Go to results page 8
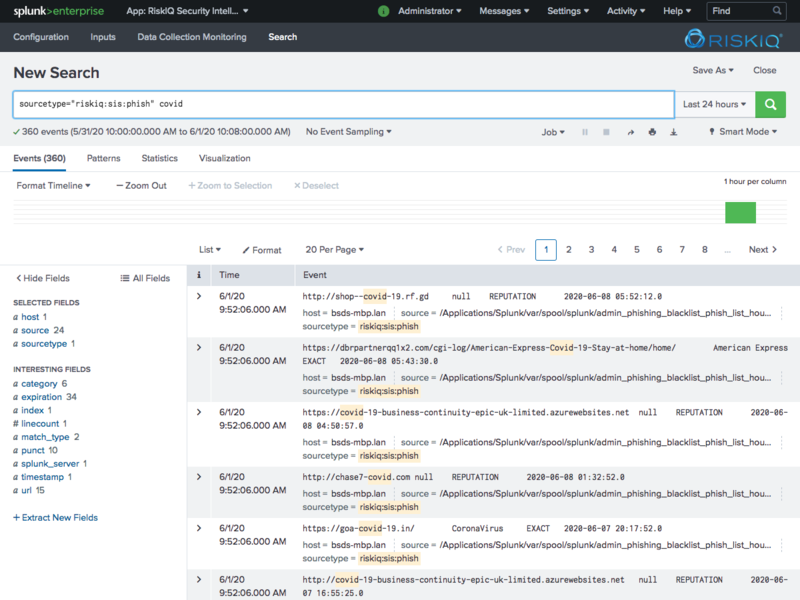Viewport: 800px width, 600px height. coord(705,249)
